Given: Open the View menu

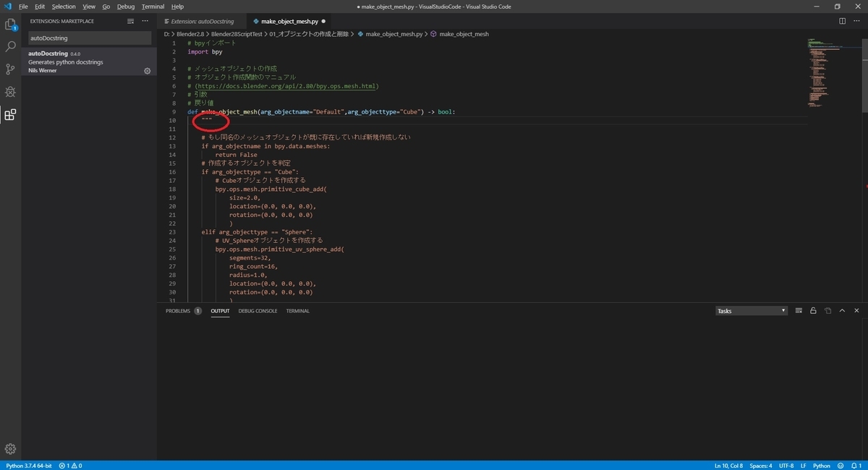Looking at the screenshot, I should (x=89, y=7).
